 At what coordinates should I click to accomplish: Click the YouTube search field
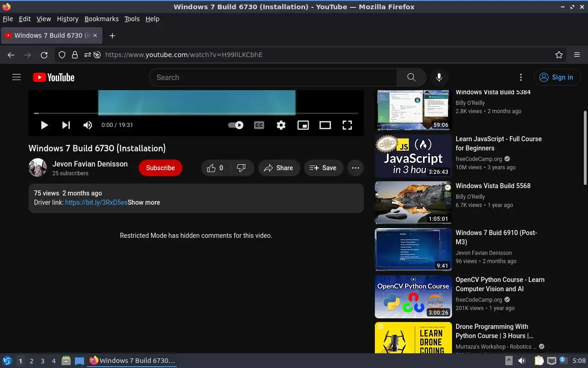click(x=273, y=77)
